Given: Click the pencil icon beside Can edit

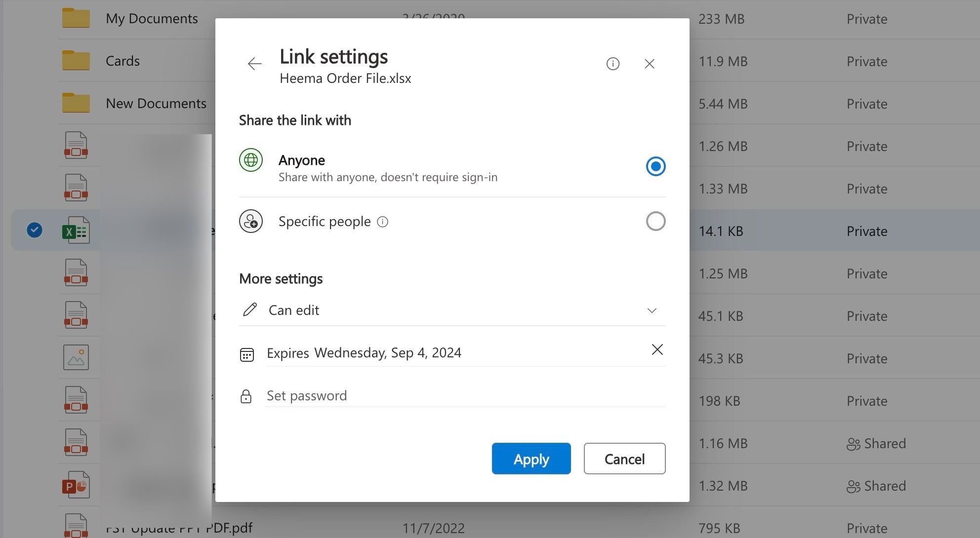Looking at the screenshot, I should pyautogui.click(x=249, y=309).
